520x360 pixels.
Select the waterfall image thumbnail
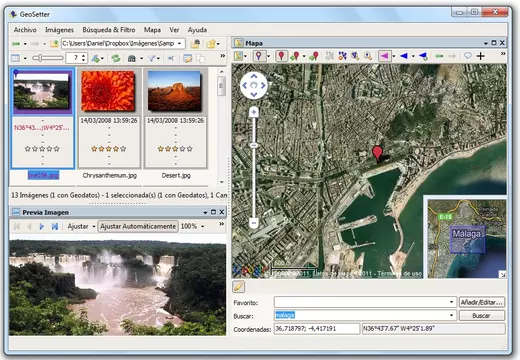pos(42,91)
